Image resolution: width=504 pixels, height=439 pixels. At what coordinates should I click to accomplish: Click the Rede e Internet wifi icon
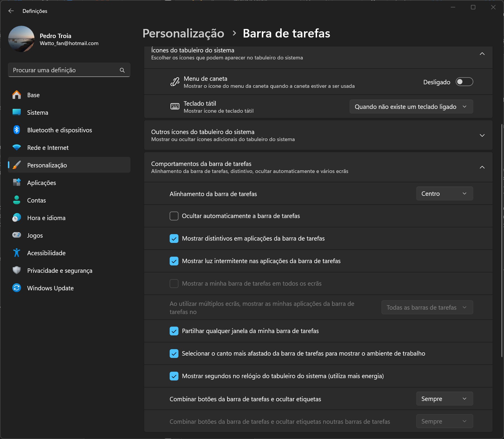(17, 148)
